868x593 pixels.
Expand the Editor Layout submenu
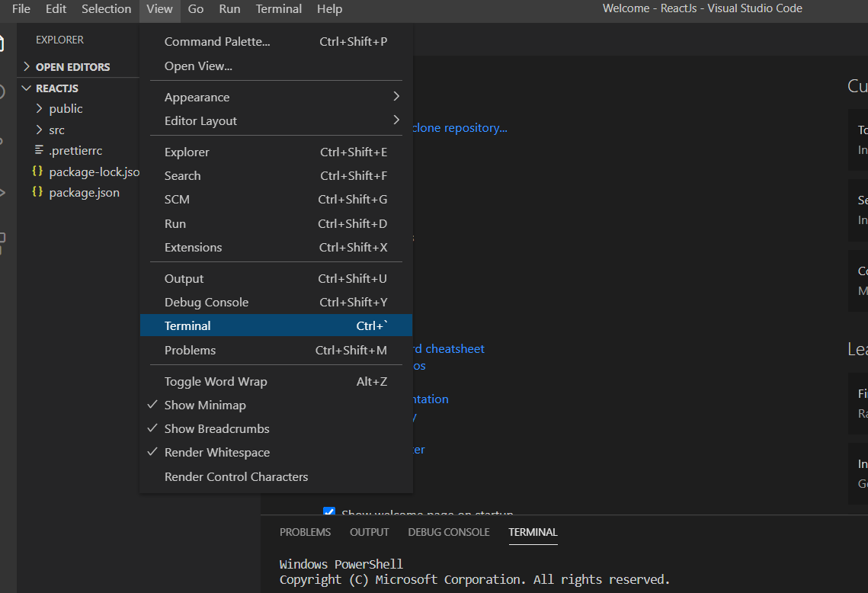(276, 120)
